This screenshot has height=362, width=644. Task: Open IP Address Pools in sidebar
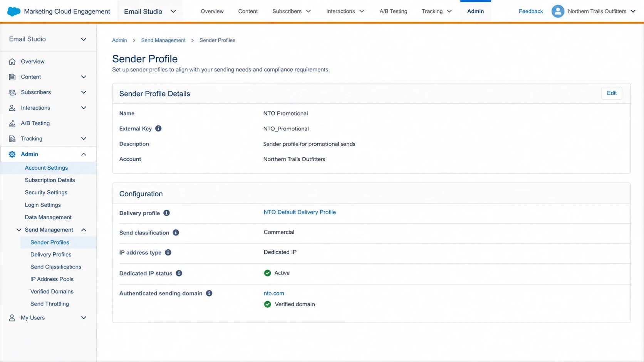(x=52, y=279)
